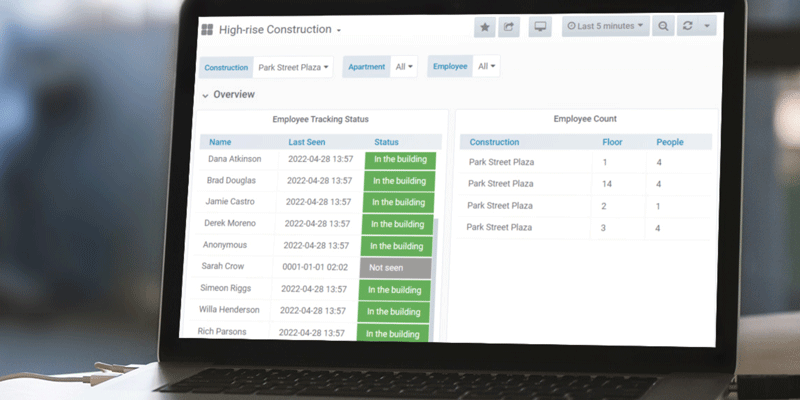Screen dimensions: 800x400
Task: Click the Employee Tracking Status table scrollbar
Action: (x=435, y=278)
